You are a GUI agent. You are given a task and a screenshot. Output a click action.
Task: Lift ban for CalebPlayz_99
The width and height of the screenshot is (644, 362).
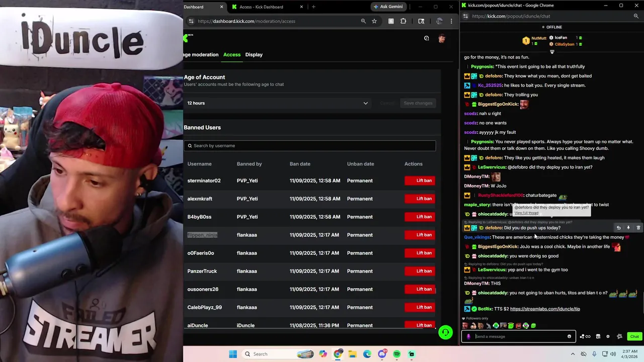pos(420,307)
